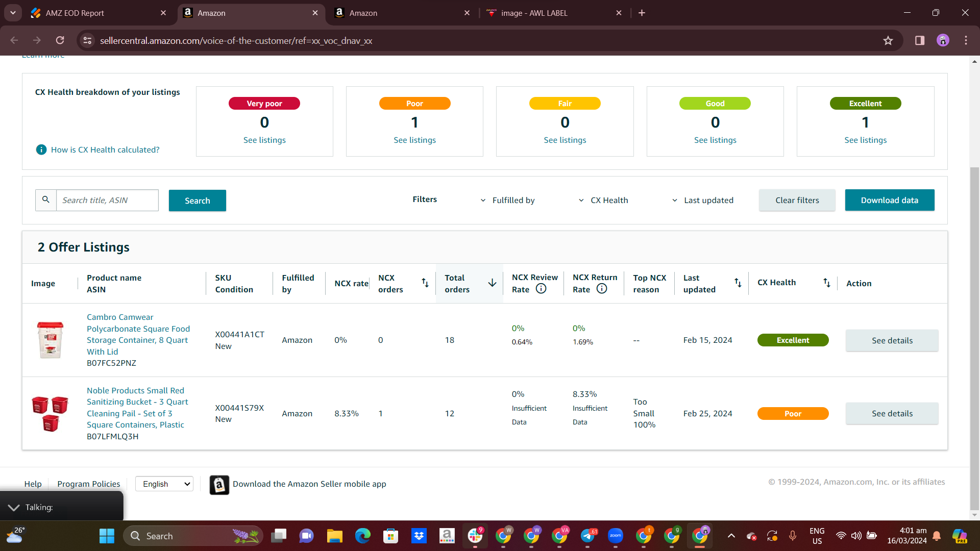Open How is CX Health calculated link
Image resolution: width=980 pixels, height=551 pixels.
pos(105,149)
